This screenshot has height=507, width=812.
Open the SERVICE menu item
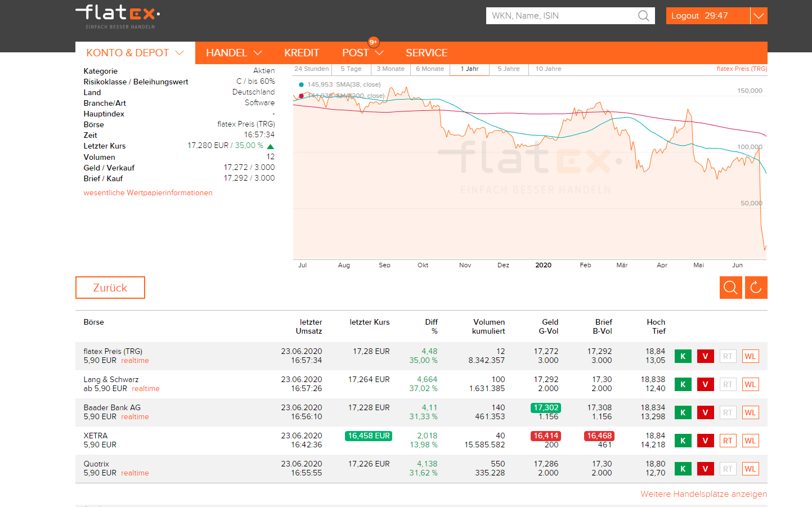(426, 53)
